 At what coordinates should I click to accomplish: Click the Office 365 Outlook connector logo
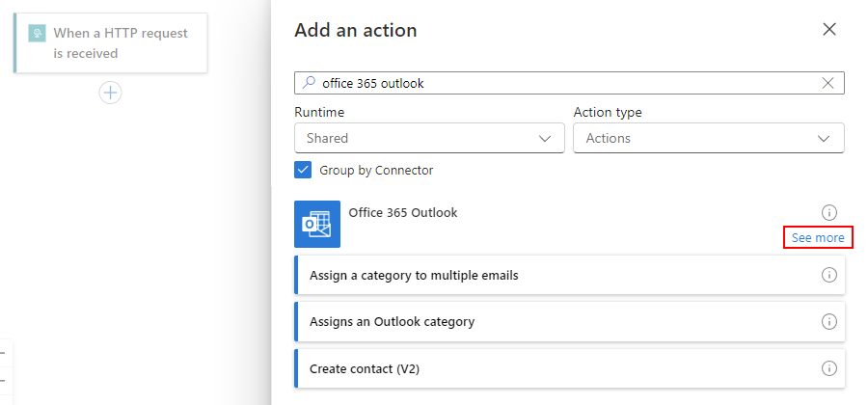click(x=317, y=225)
